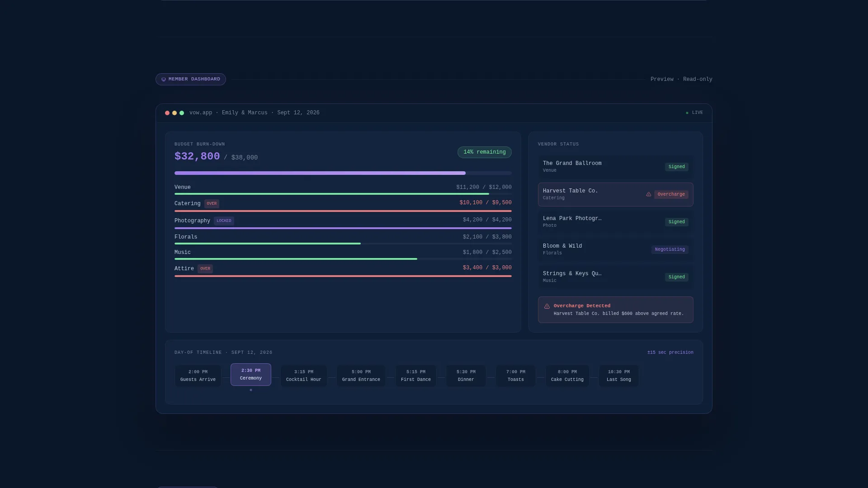The image size is (868, 488).
Task: Select the 2:30 PM Ceremony event
Action: pos(251,375)
